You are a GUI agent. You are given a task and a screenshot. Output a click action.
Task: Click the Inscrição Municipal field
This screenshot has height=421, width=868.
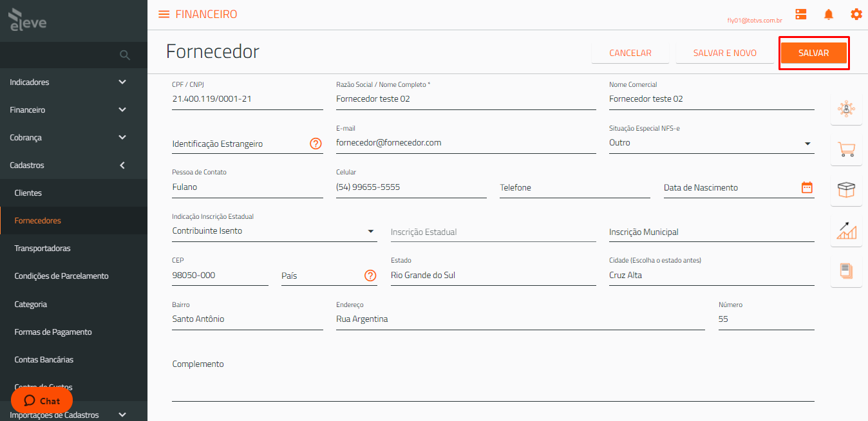712,232
